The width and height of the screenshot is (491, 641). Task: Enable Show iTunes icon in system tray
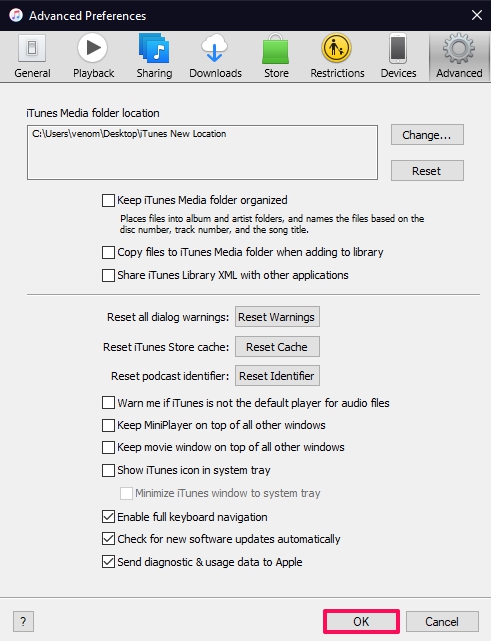pos(108,470)
